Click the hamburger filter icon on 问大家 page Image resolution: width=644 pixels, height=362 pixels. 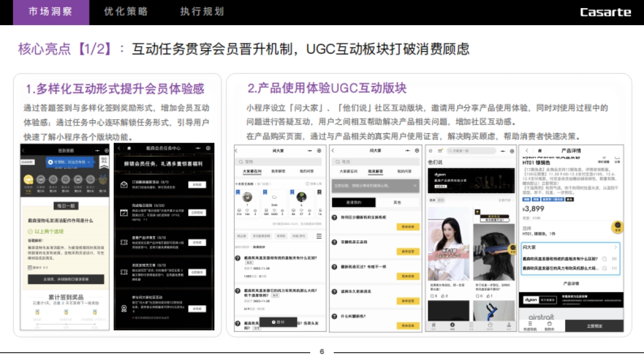tap(319, 236)
